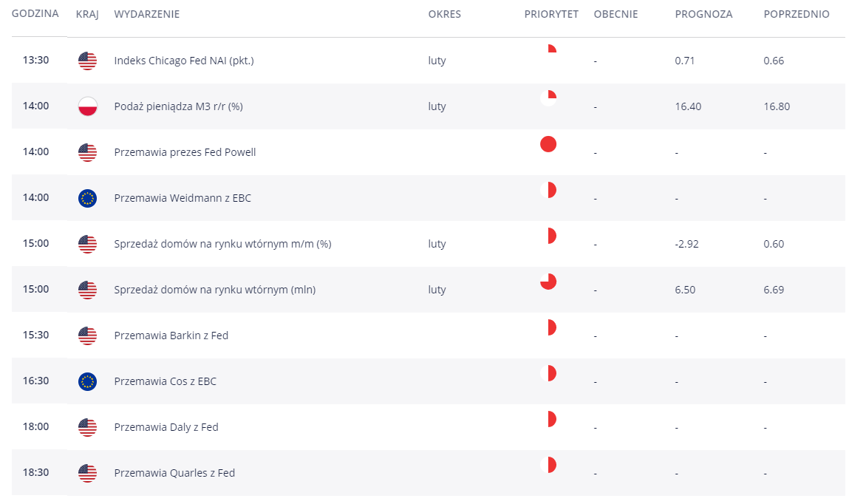Open Sprzedaż domów na rynku wtórnym m/m event
Viewport: 849px width, 504px height.
[x=222, y=244]
